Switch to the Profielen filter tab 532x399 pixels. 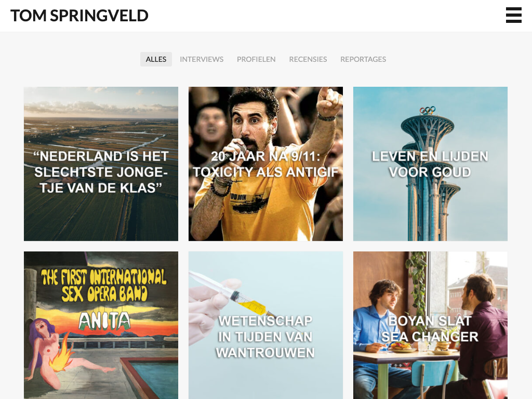[x=256, y=59]
